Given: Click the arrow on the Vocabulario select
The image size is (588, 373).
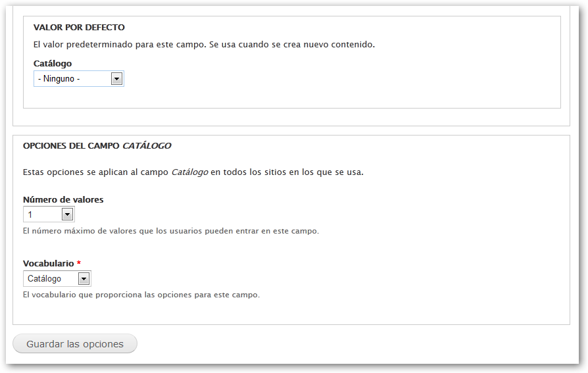Looking at the screenshot, I should tap(84, 279).
